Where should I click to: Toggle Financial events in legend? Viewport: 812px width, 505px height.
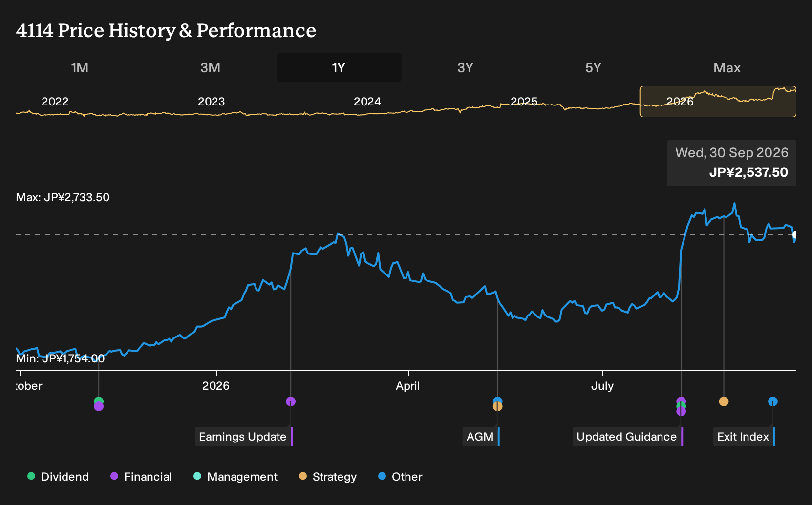pyautogui.click(x=141, y=477)
